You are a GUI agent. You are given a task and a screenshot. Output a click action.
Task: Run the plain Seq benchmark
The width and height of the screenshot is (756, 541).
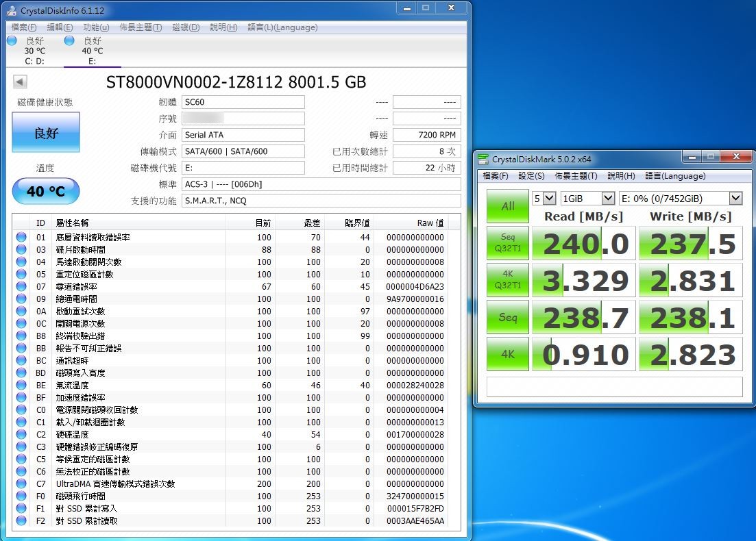508,317
